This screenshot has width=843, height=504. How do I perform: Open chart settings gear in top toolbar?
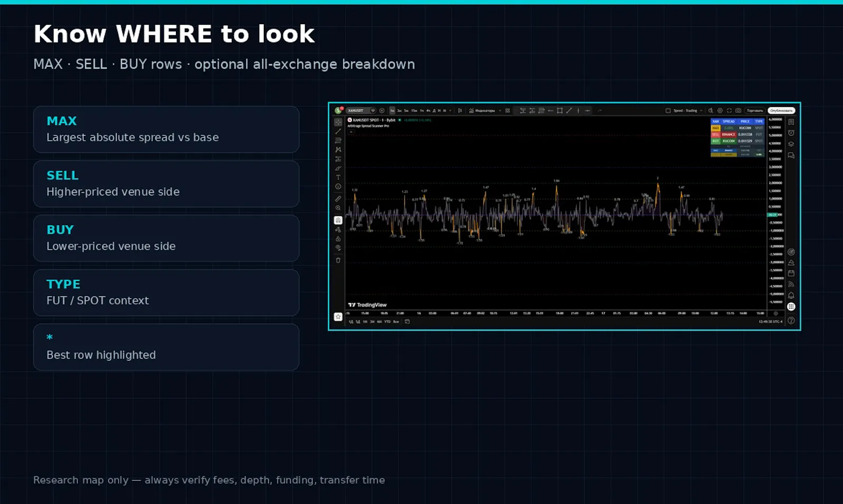point(720,111)
